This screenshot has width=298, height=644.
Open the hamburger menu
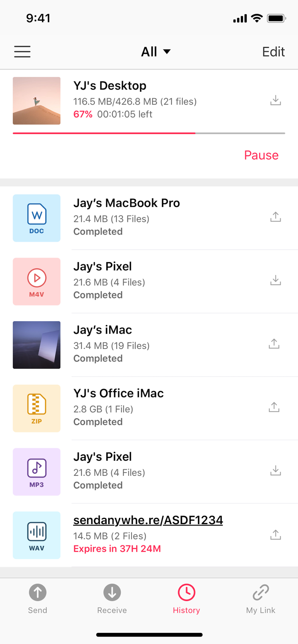coord(22,51)
